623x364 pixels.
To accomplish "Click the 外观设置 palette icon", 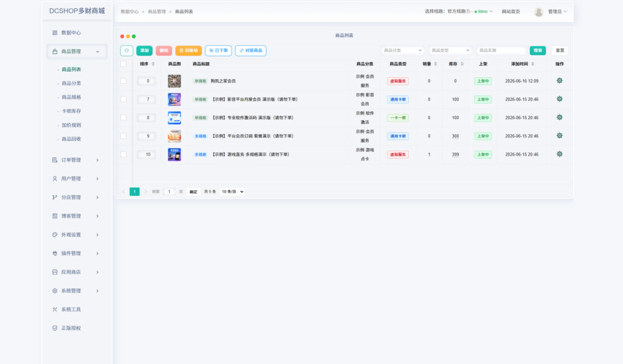I will pyautogui.click(x=55, y=235).
